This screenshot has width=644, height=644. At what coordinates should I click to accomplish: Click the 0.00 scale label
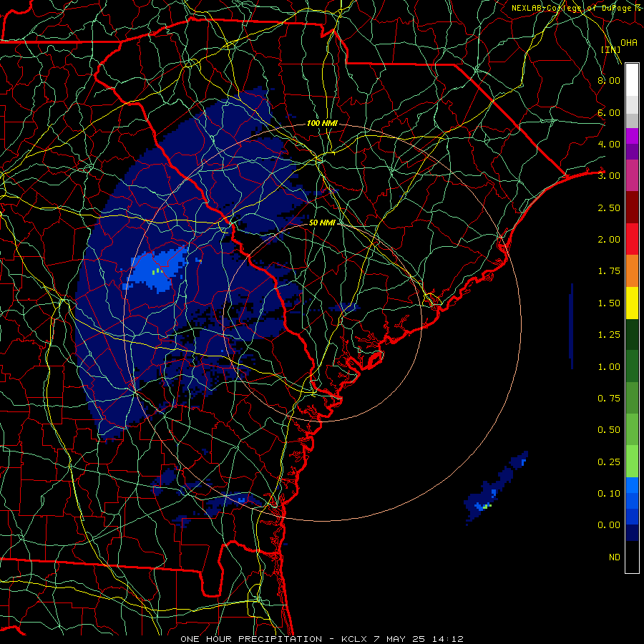(x=609, y=525)
